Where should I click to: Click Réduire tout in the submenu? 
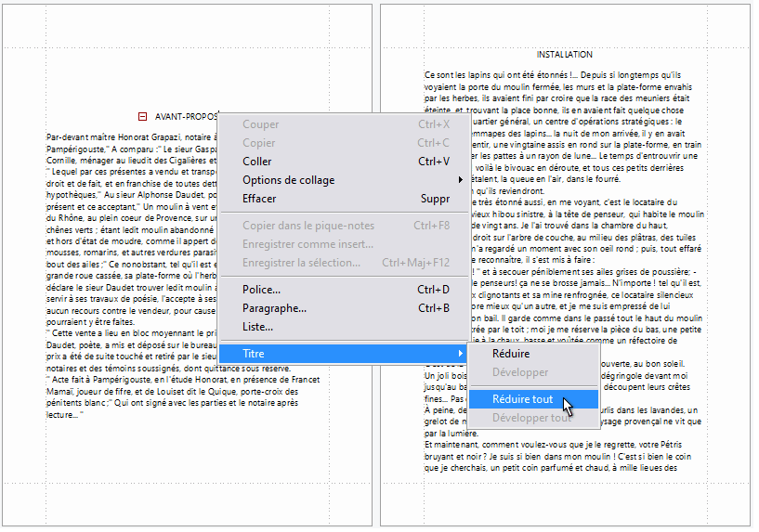pos(522,399)
